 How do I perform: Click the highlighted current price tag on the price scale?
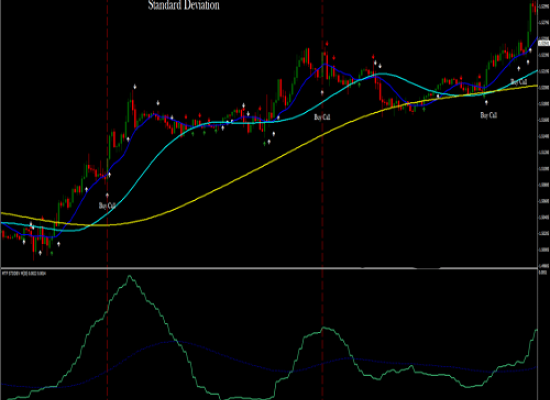(543, 43)
